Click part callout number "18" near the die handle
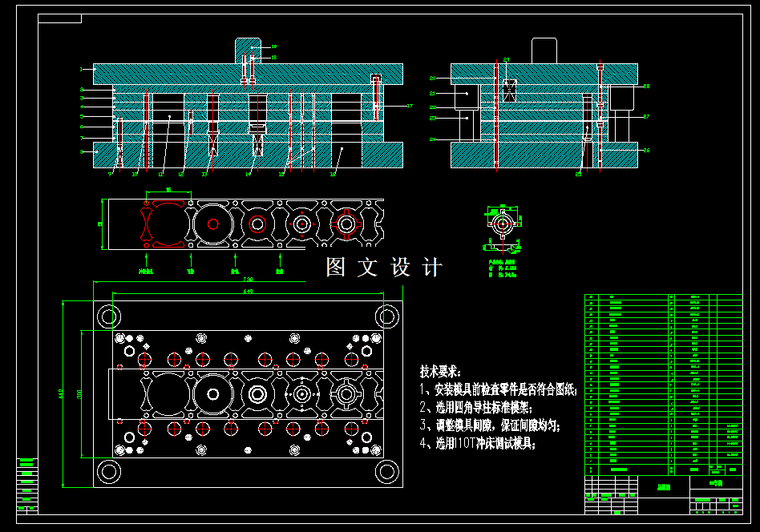The image size is (760, 532). coord(274,57)
